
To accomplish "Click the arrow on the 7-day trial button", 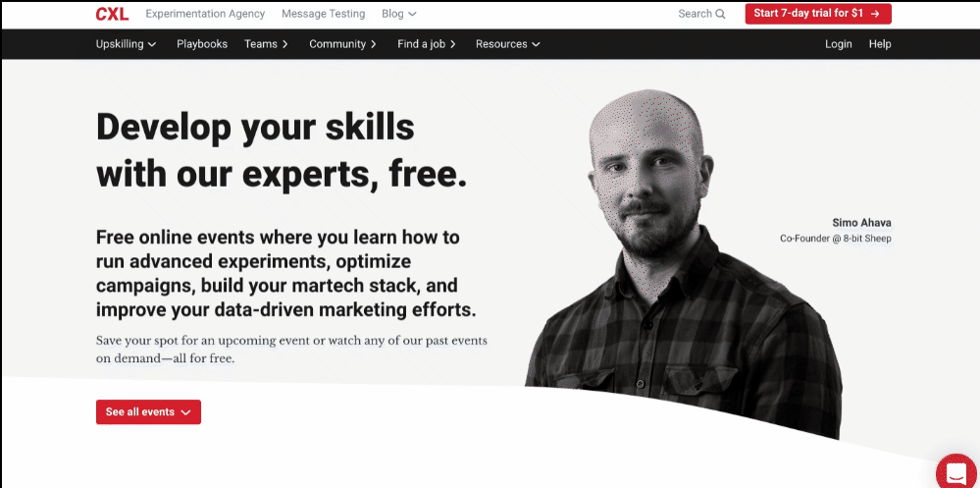I will click(x=875, y=14).
